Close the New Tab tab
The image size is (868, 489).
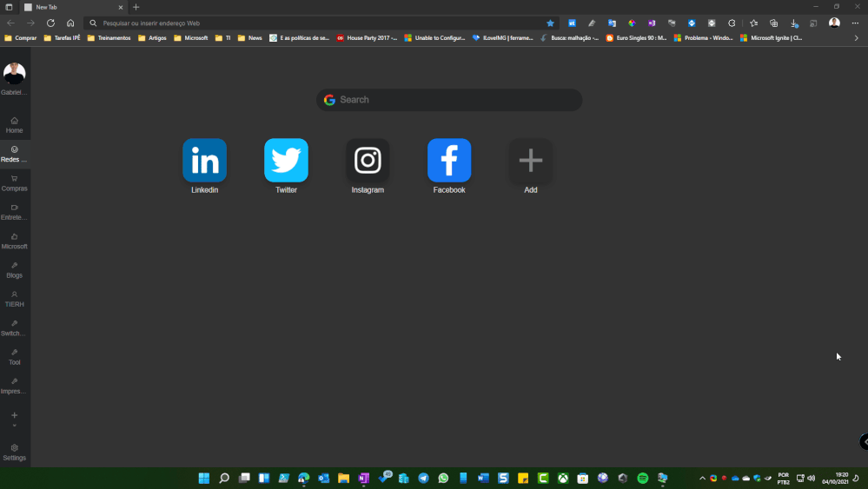(121, 7)
